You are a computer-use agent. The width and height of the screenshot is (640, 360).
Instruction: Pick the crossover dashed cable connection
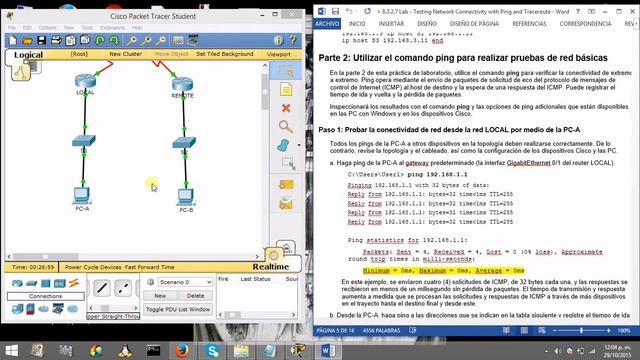coord(123,288)
